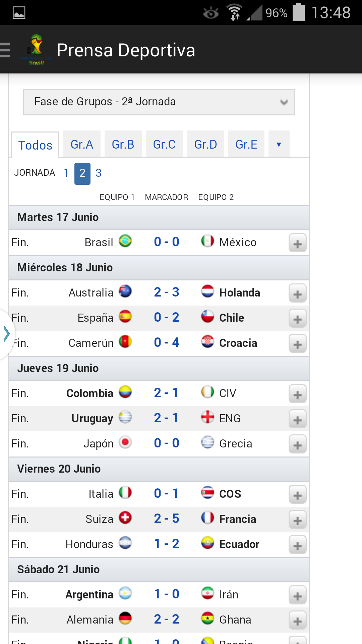Screen dimensions: 362x644
Task: Expand details for España vs Chile match
Action: [298, 319]
